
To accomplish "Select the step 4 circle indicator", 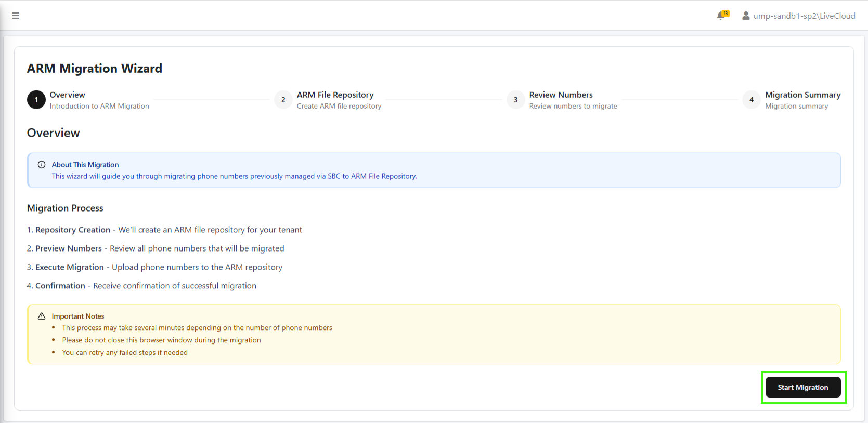I will [752, 100].
